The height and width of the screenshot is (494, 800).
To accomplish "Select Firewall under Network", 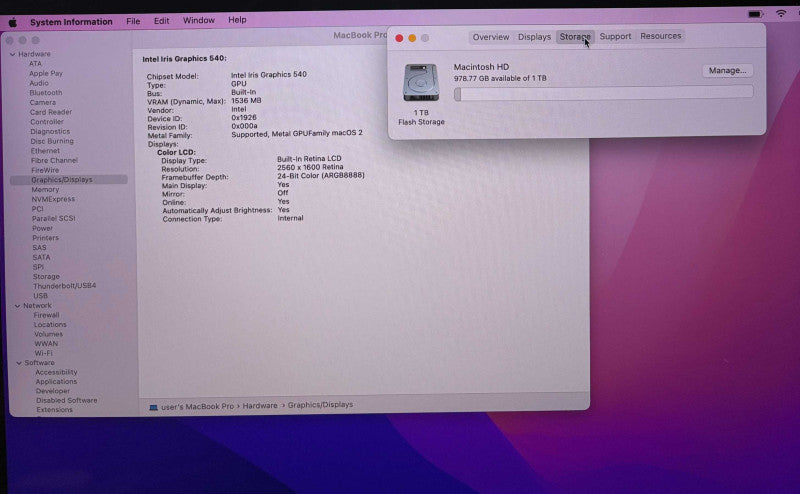I will click(46, 315).
